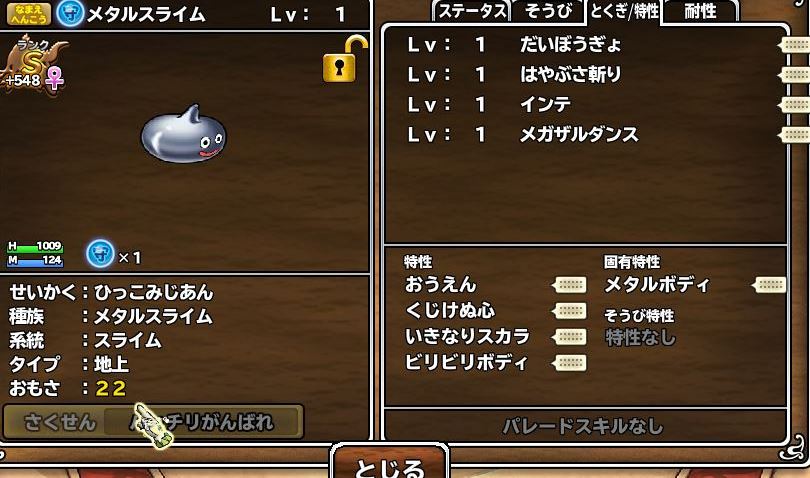Show details tag for ビリビリボディ trait
Image resolution: width=810 pixels, height=478 pixels.
click(x=569, y=363)
